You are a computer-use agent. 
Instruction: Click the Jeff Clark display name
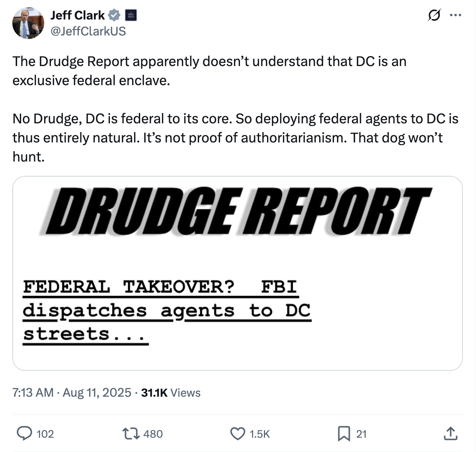(77, 16)
